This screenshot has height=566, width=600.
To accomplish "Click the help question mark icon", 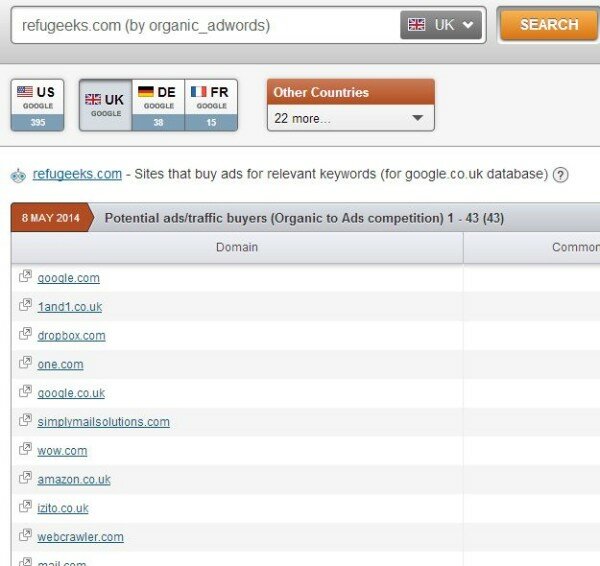I will (560, 175).
